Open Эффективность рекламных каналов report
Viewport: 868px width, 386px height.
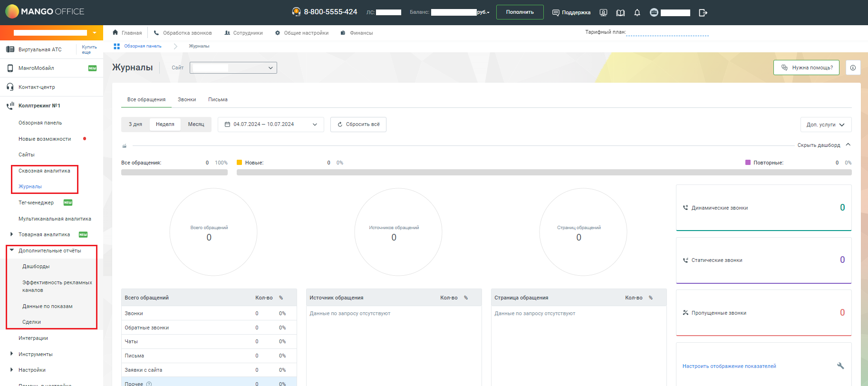(57, 286)
